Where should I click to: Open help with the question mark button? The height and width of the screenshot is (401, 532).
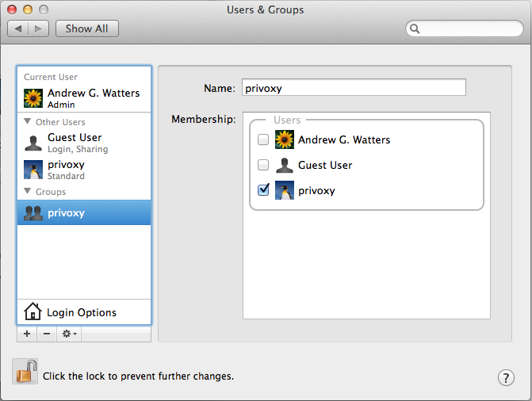[506, 377]
